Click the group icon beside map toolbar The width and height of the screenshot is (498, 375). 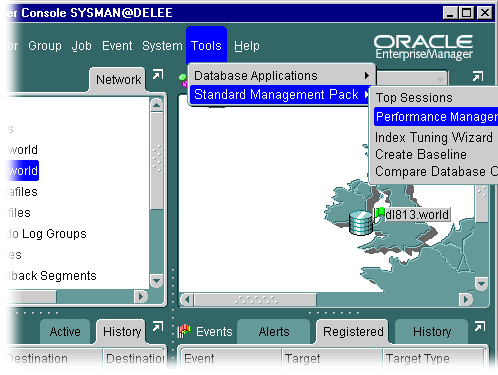183,80
